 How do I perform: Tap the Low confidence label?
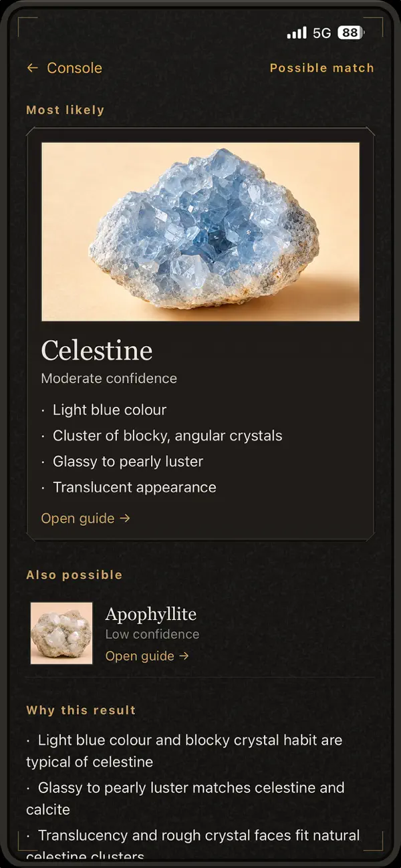coord(152,634)
